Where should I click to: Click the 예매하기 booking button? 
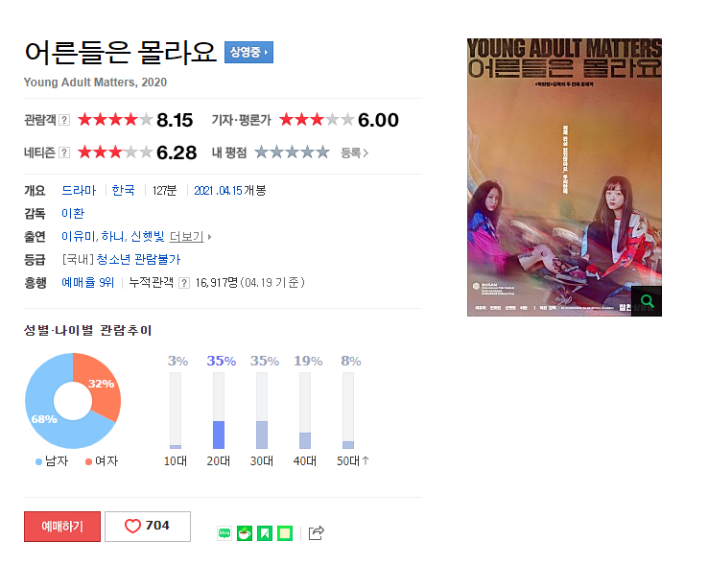62,527
